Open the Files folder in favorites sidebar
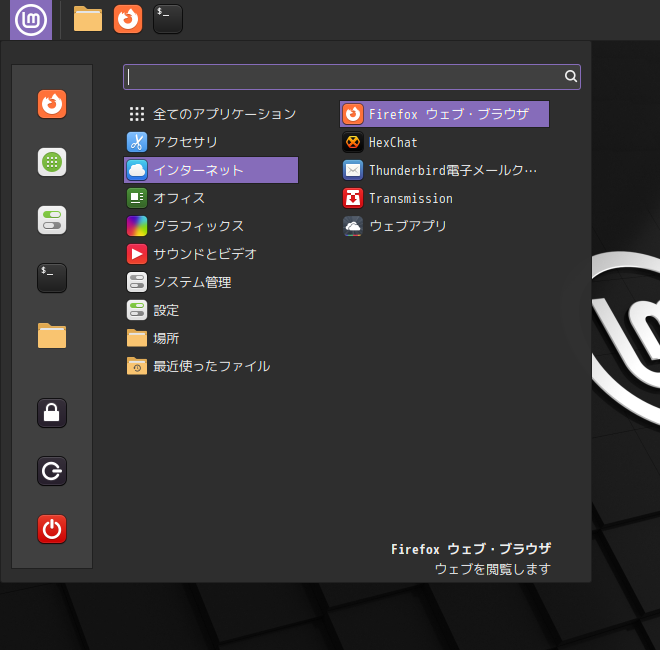Screen dimensions: 660x650 [52, 336]
